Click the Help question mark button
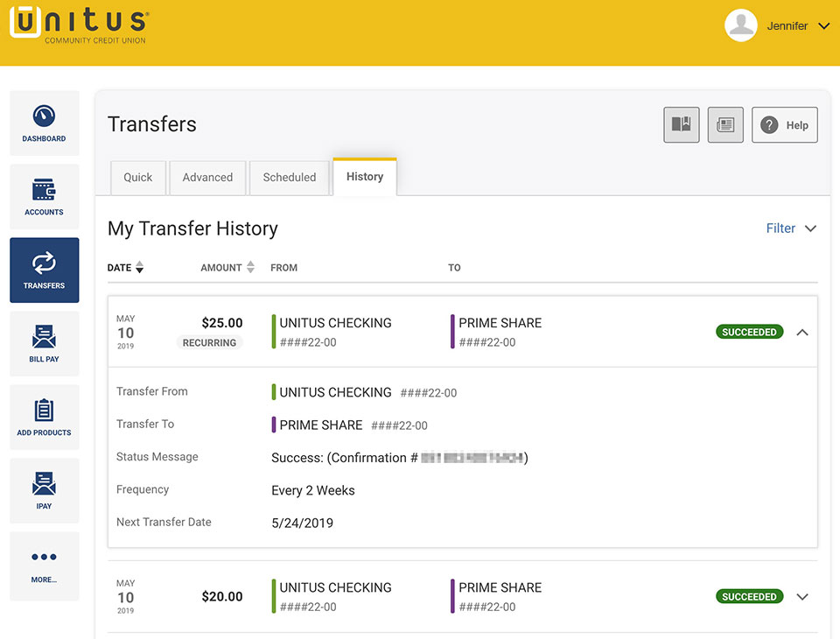840x639 pixels. [784, 125]
